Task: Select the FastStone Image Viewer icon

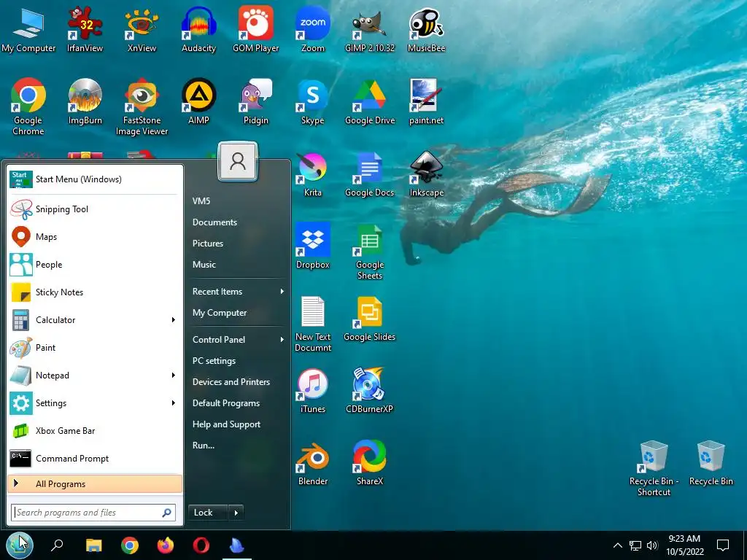Action: (x=142, y=106)
